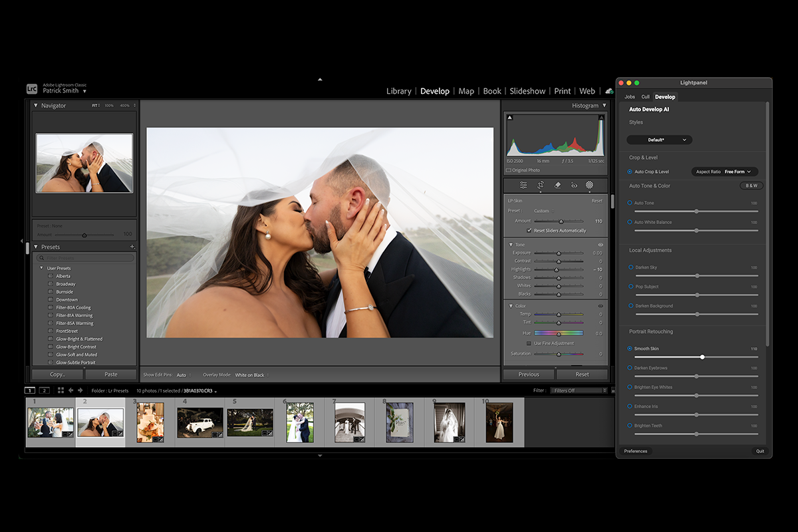Click the Alberta preset icon

point(51,276)
